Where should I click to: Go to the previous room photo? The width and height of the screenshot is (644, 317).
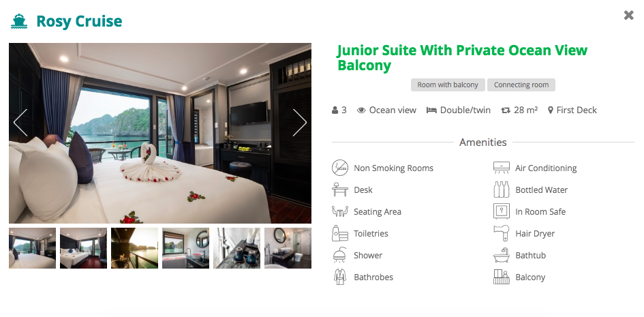[20, 122]
